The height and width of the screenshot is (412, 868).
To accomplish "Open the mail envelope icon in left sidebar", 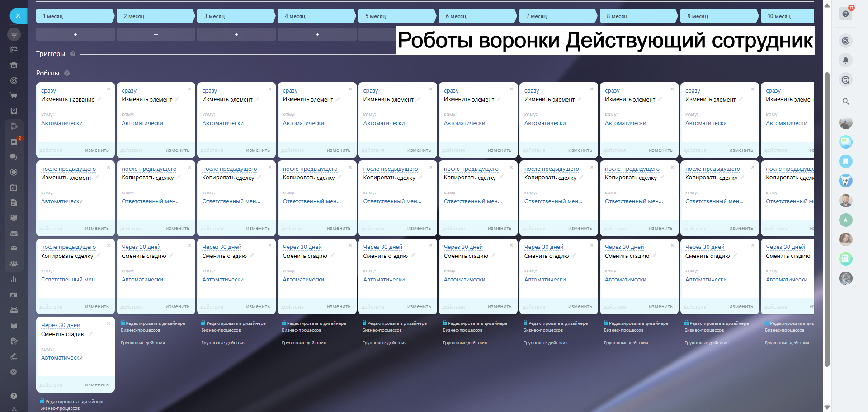I will pyautogui.click(x=14, y=248).
